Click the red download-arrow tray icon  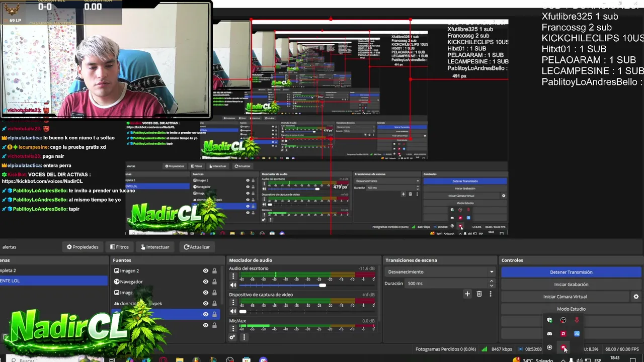[577, 320]
